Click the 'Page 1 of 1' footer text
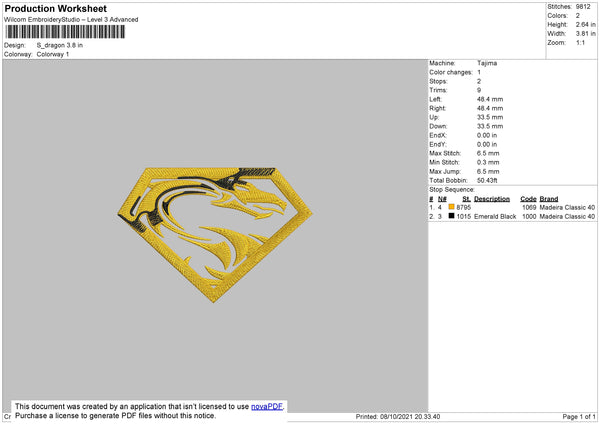The image size is (600, 424). click(579, 416)
